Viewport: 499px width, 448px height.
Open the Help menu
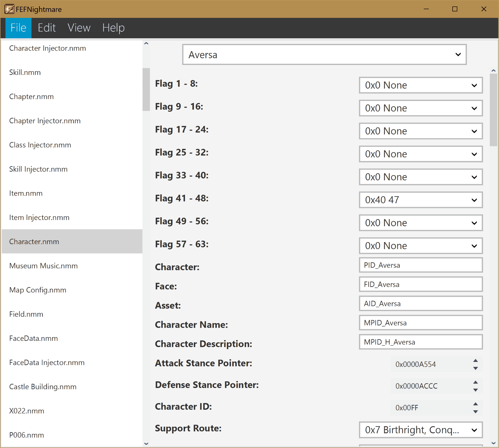click(x=113, y=28)
